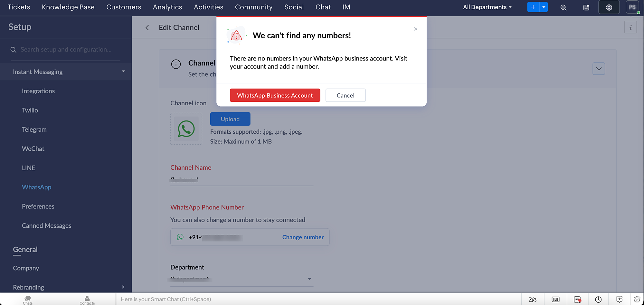Expand the Channel section chevron

(x=599, y=69)
